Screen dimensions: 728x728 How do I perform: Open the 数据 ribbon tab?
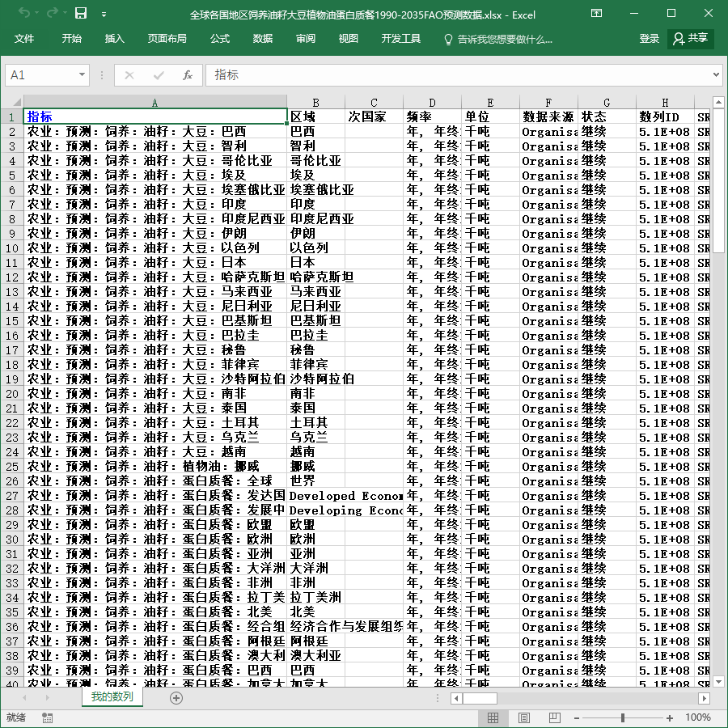[263, 39]
